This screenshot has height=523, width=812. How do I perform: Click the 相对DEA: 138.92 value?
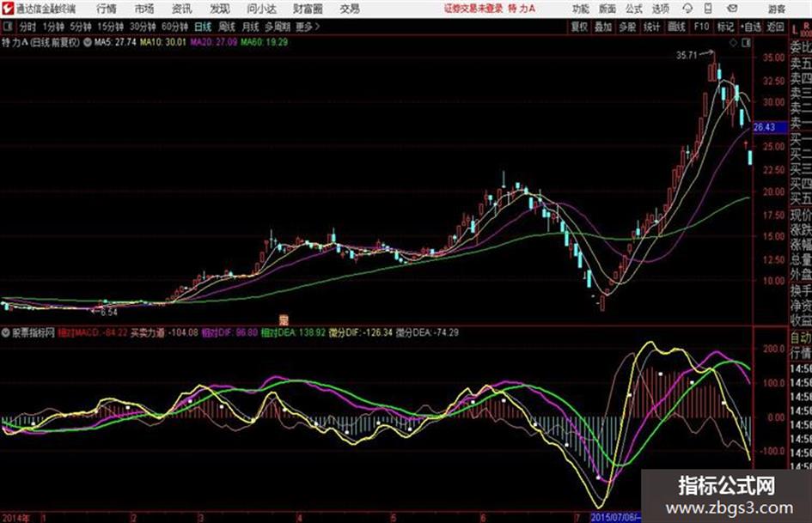tap(293, 333)
